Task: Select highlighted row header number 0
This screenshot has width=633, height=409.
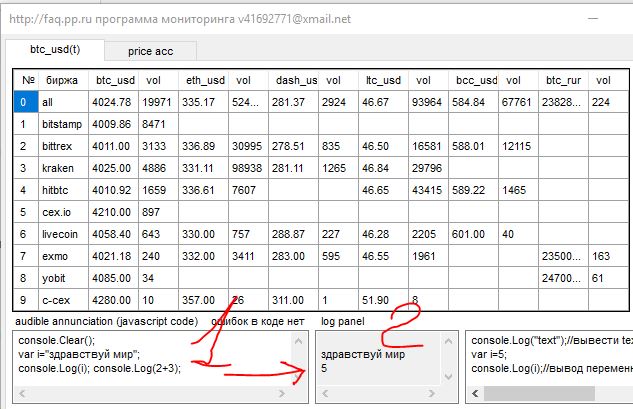Action: [25, 102]
